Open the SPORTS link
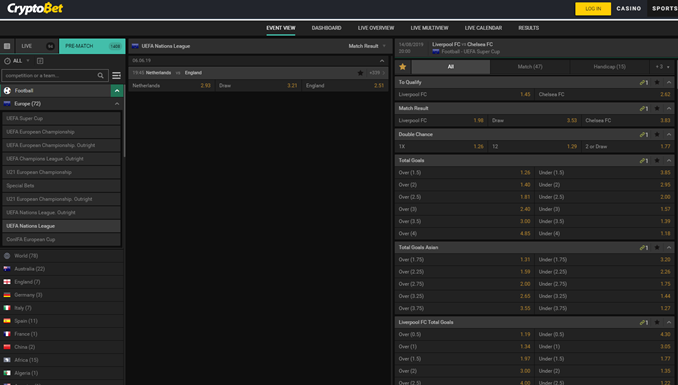 click(665, 8)
